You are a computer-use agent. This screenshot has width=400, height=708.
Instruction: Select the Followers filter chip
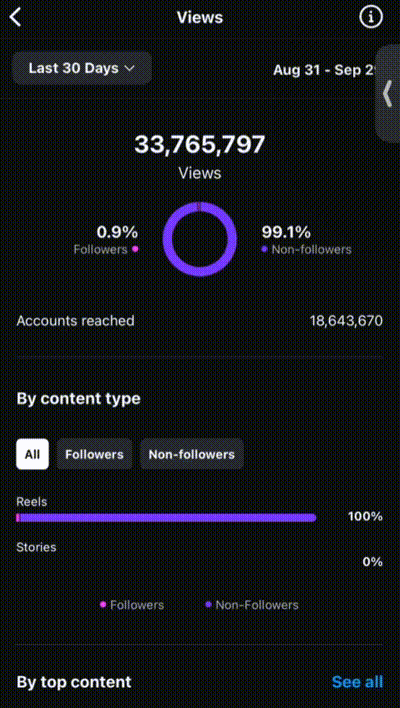point(94,454)
